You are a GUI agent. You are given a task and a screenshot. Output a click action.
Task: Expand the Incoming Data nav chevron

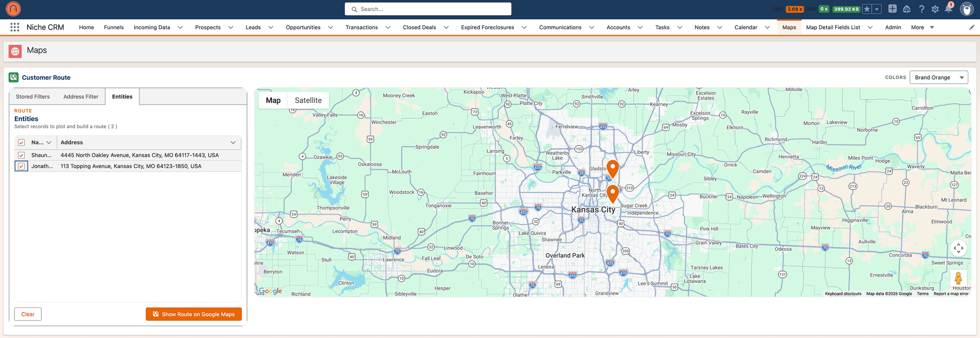pyautogui.click(x=180, y=27)
